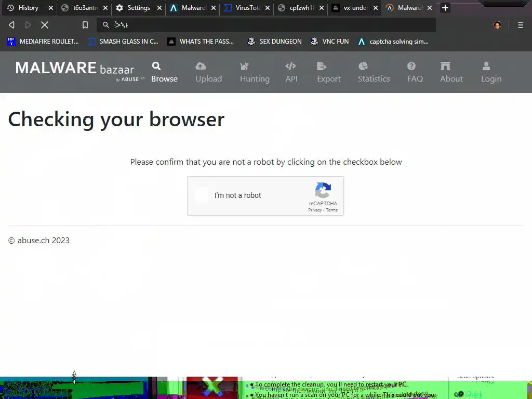
Task: Click the MALWARE bazaar logo
Action: point(79,71)
